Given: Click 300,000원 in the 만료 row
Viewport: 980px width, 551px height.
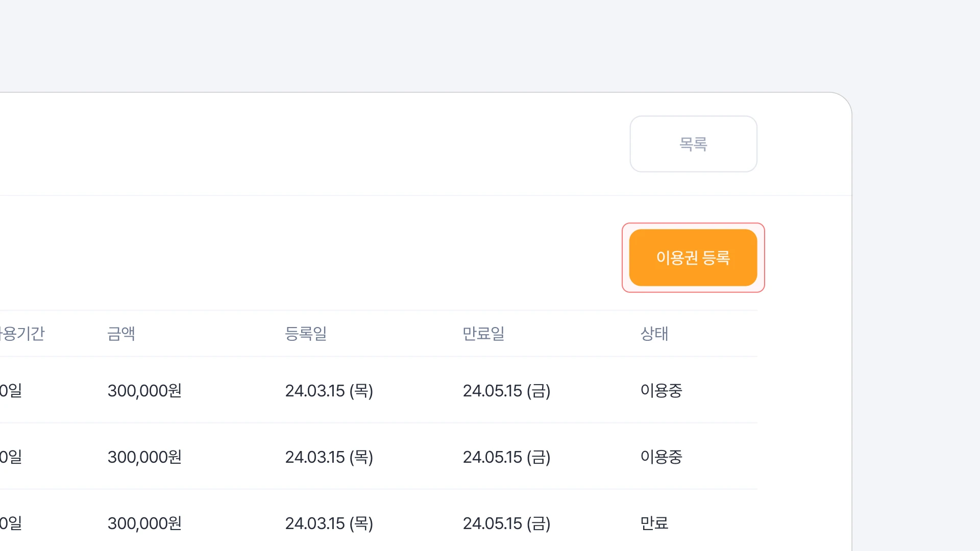Looking at the screenshot, I should pos(144,523).
